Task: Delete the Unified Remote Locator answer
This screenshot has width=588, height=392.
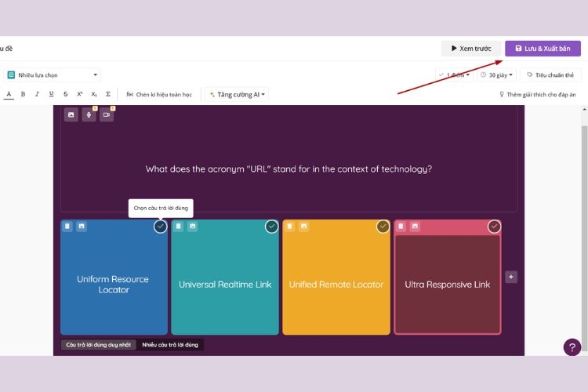Action: coord(289,227)
